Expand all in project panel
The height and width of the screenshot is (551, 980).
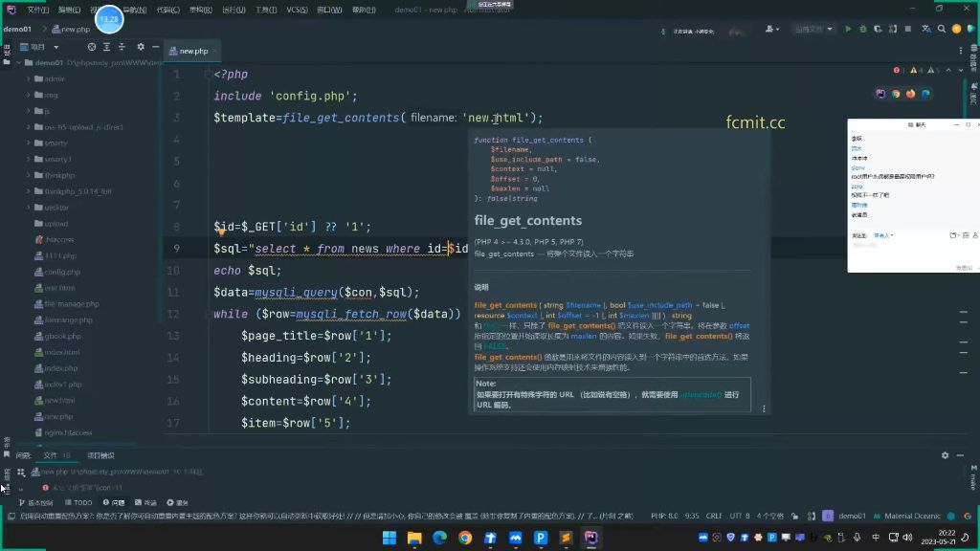tap(107, 47)
